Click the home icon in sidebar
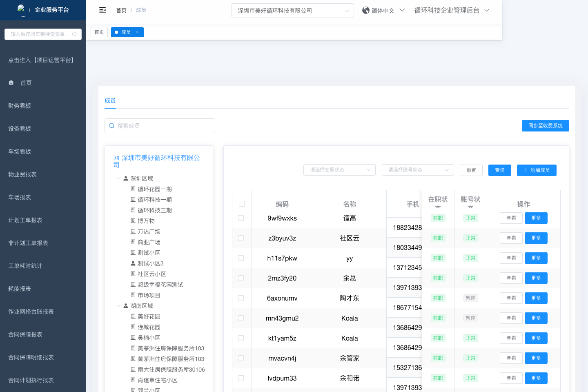This screenshot has height=392, width=588. point(11,83)
